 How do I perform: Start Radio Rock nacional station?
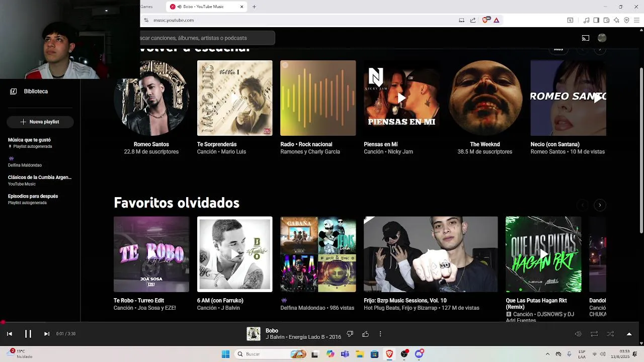point(318,98)
